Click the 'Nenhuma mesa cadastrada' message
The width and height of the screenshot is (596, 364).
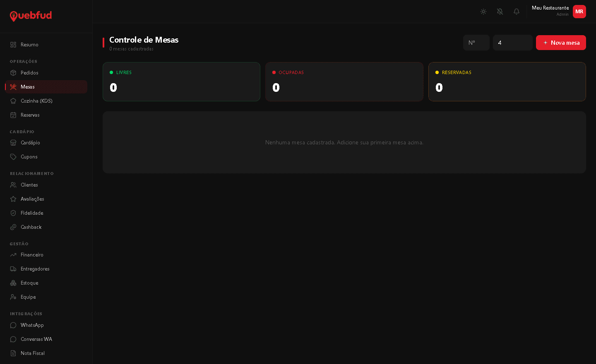[x=344, y=142]
